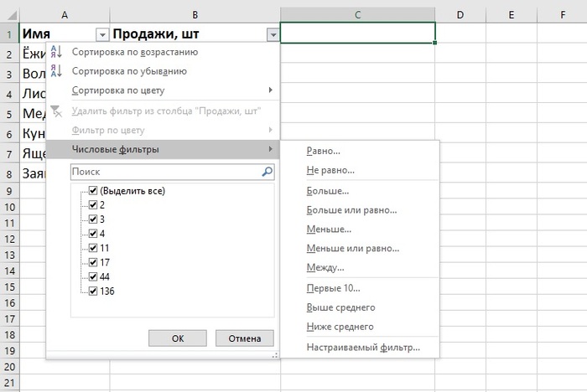Viewport: 587px width, 392px height.
Task: Untick the checkbox for value 44
Action: (93, 275)
